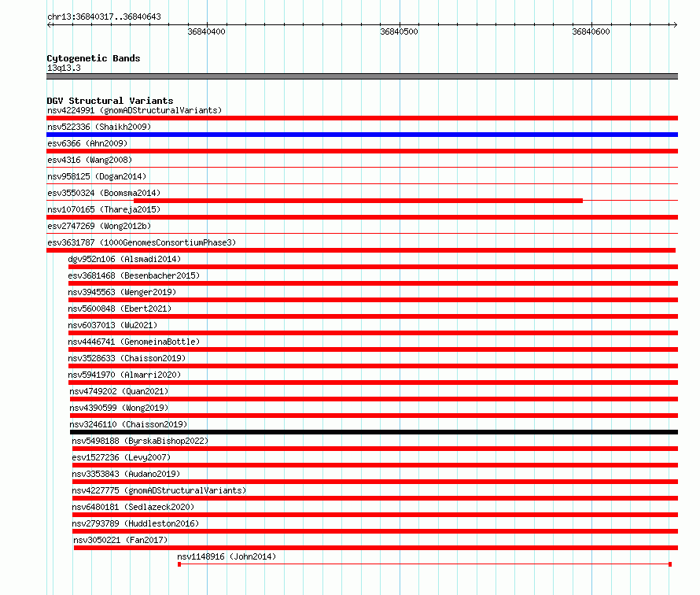Screen dimensions: 700x595
Task: Click the chr13:36840317..36840643 region label
Action: [104, 17]
